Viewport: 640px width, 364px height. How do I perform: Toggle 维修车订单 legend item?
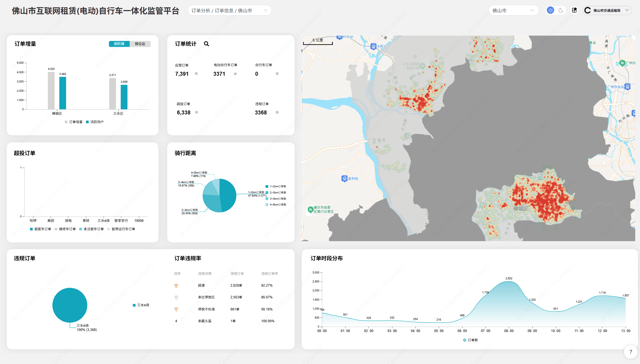tap(65, 229)
